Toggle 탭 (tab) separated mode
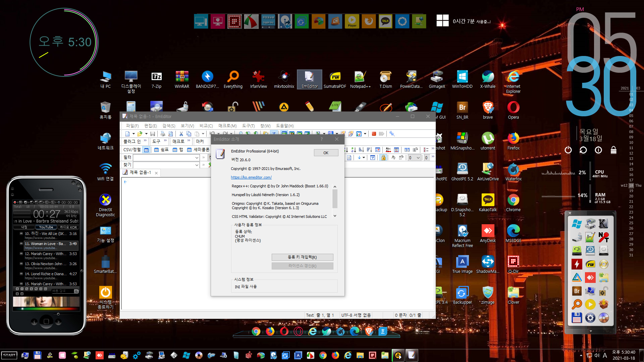The width and height of the screenshot is (644, 362). tap(178, 150)
